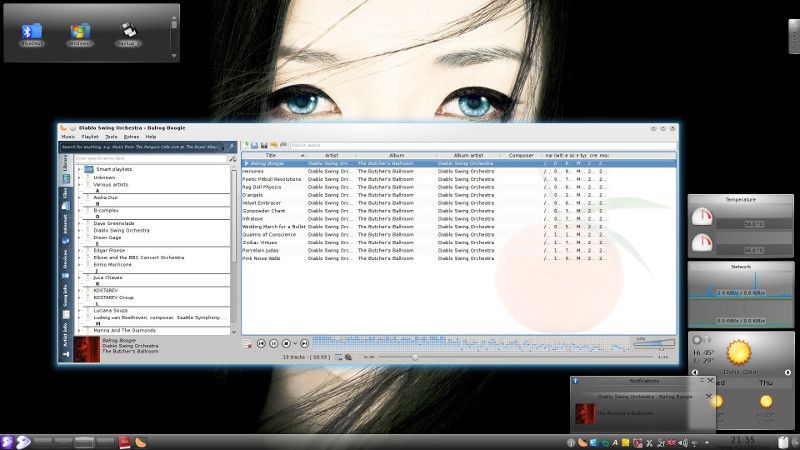Expand the B-complex artist node
The height and width of the screenshot is (450, 800).
[x=79, y=210]
